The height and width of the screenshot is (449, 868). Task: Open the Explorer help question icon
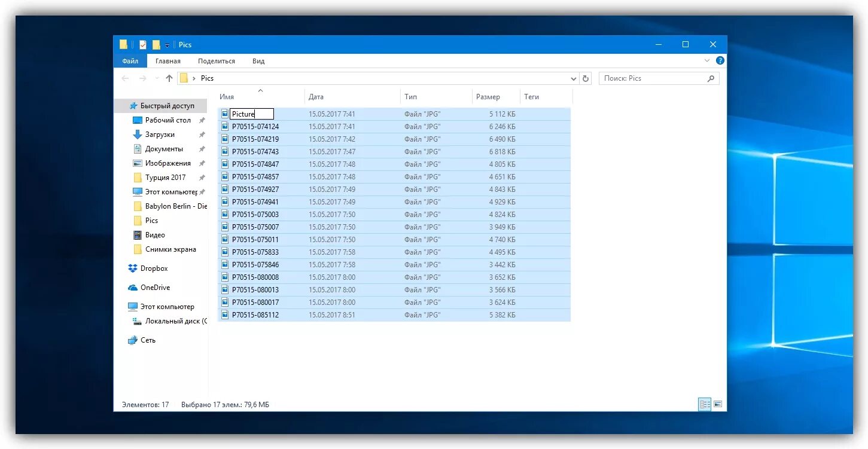[x=720, y=60]
